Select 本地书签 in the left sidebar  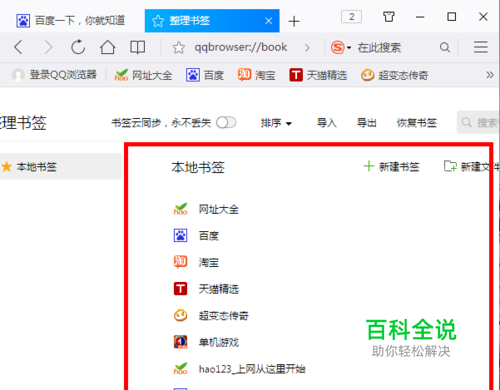pyautogui.click(x=61, y=166)
